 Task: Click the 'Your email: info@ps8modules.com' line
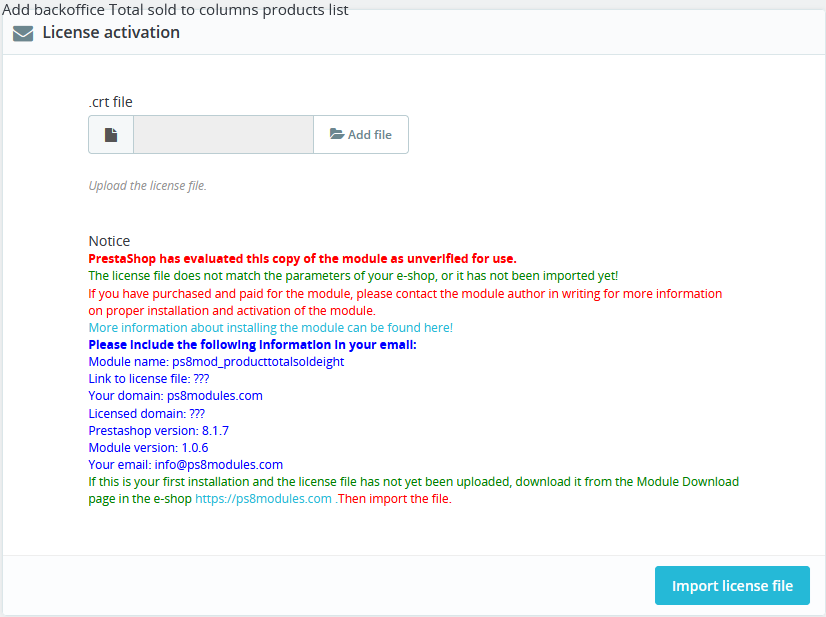(185, 465)
